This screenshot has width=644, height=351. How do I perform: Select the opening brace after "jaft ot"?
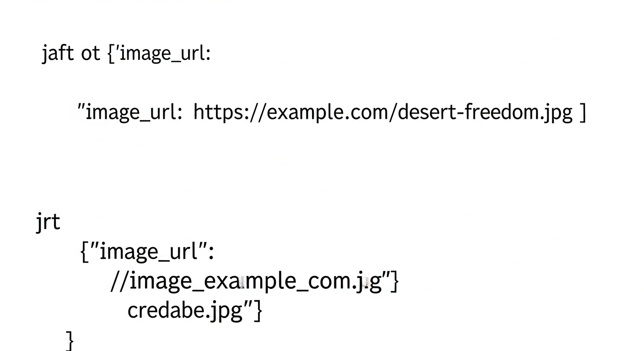pos(111,54)
